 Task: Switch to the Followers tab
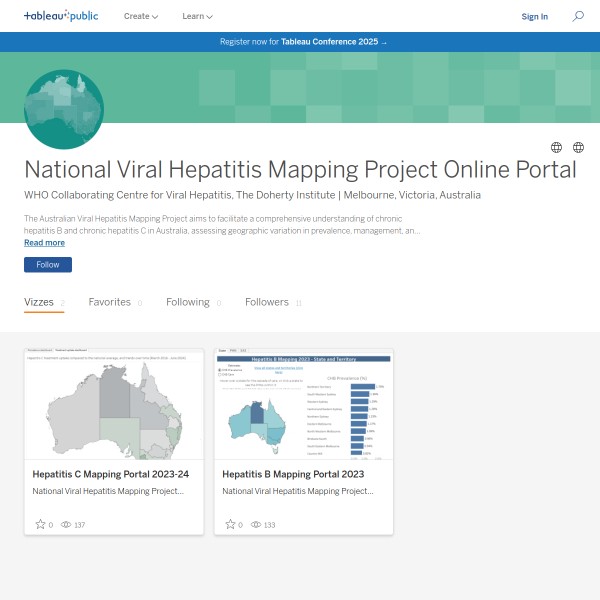coord(267,302)
